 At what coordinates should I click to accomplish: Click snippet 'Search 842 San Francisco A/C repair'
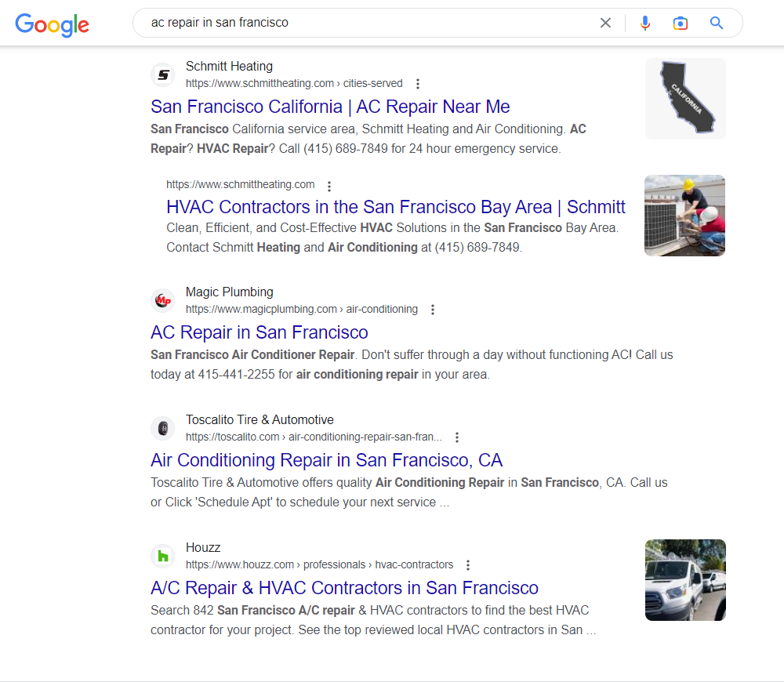pos(373,620)
